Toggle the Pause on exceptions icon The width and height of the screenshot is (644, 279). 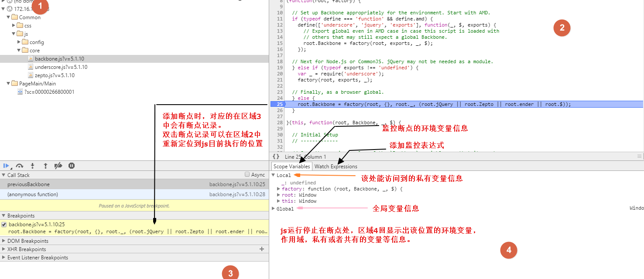[72, 166]
